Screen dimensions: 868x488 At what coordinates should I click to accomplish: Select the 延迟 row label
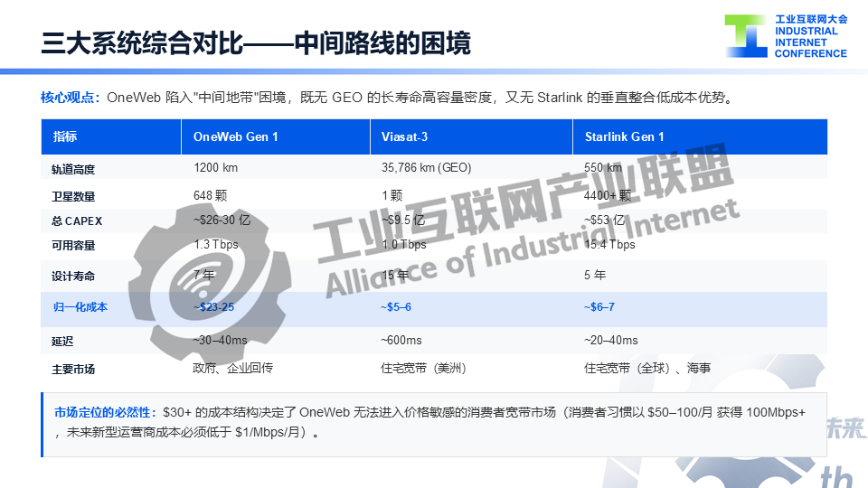pos(62,342)
